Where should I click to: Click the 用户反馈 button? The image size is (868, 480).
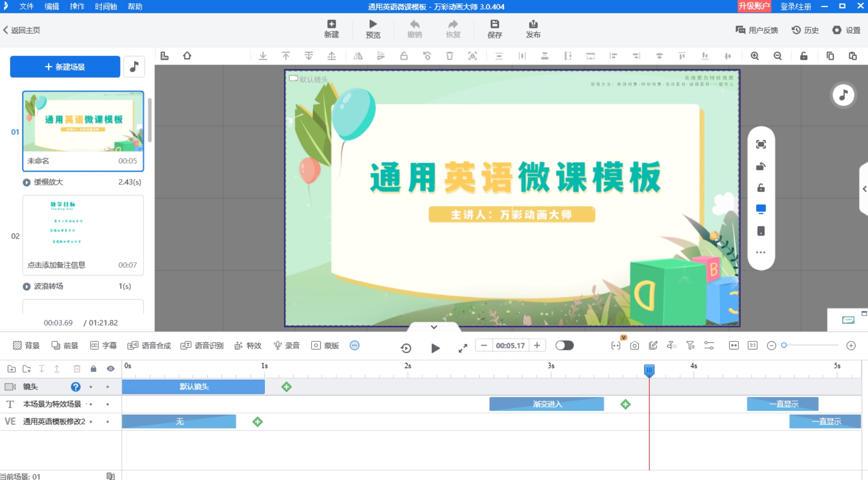click(x=757, y=30)
